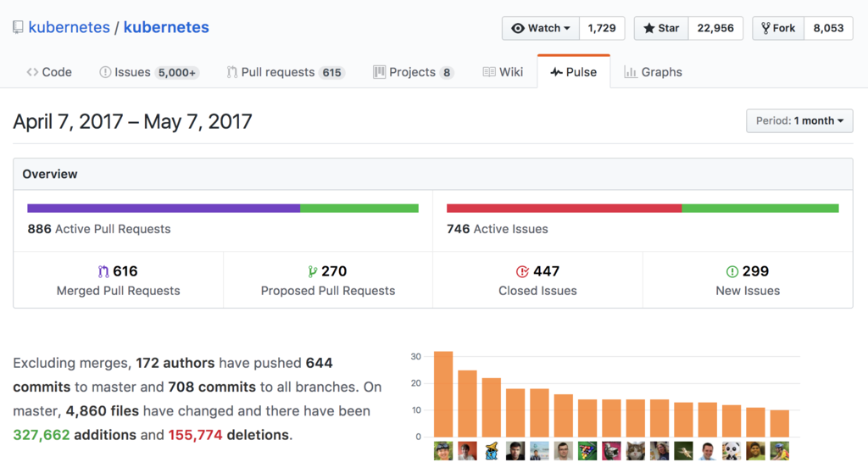Click the chart axis label 30
The image size is (868, 468).
click(415, 357)
